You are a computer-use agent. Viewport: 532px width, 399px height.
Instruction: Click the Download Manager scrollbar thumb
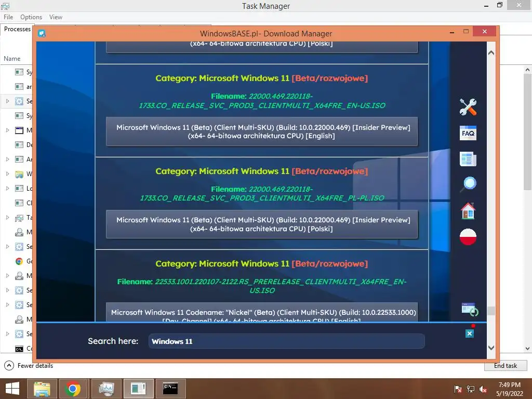(491, 311)
